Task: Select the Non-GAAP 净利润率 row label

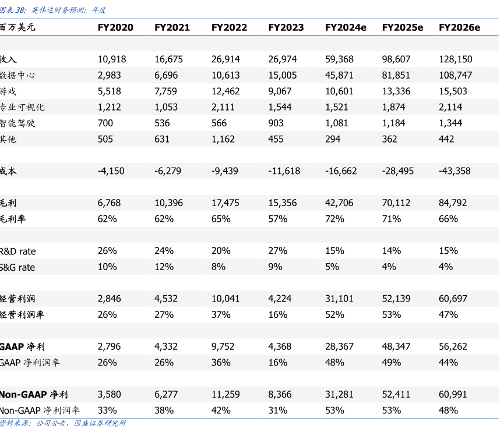Action: (40, 410)
